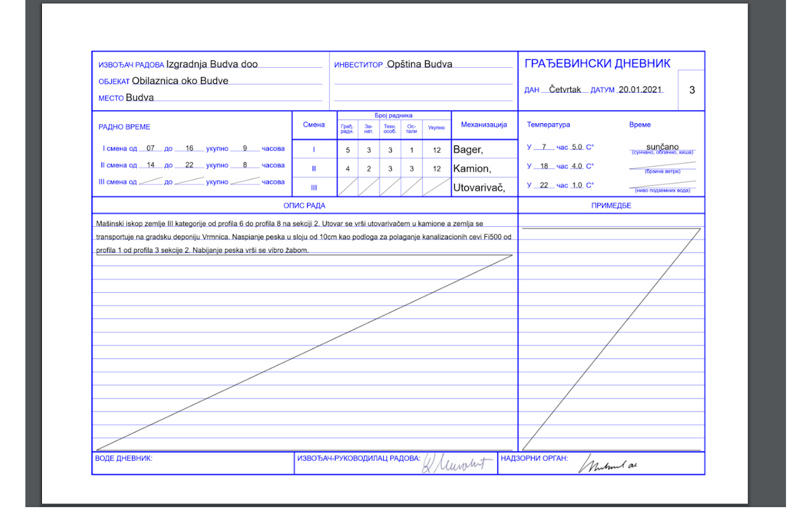Screen dimensions: 812x508
Task: Click the 'Utovarivač,' machinery entry
Action: coord(479,188)
